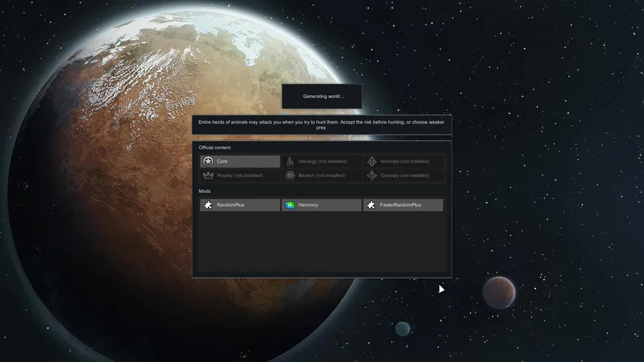This screenshot has height=362, width=644.
Task: Click the Official content heading
Action: click(214, 147)
